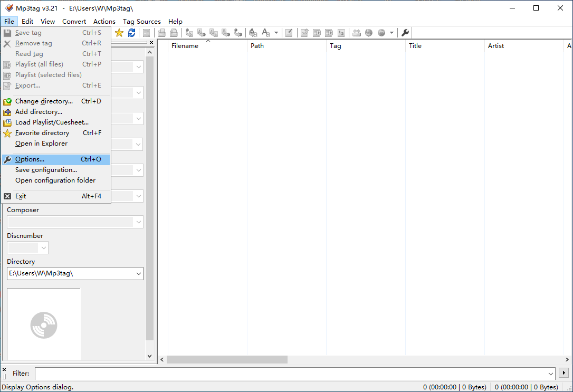
Task: Expand the dropdown arrow beside Actions (Quick) icon
Action: [276, 33]
